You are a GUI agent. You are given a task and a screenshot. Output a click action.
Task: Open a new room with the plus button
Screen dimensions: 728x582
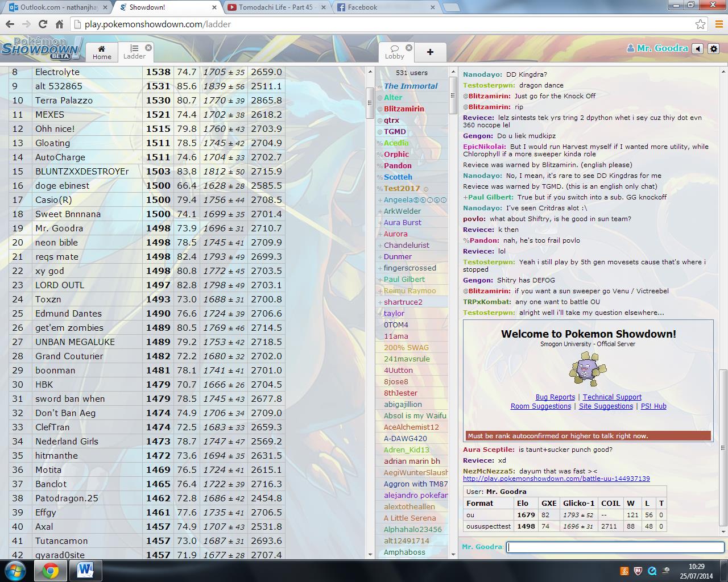431,52
